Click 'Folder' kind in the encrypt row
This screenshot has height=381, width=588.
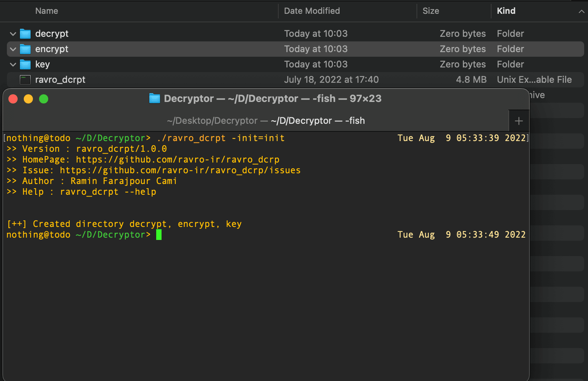510,49
